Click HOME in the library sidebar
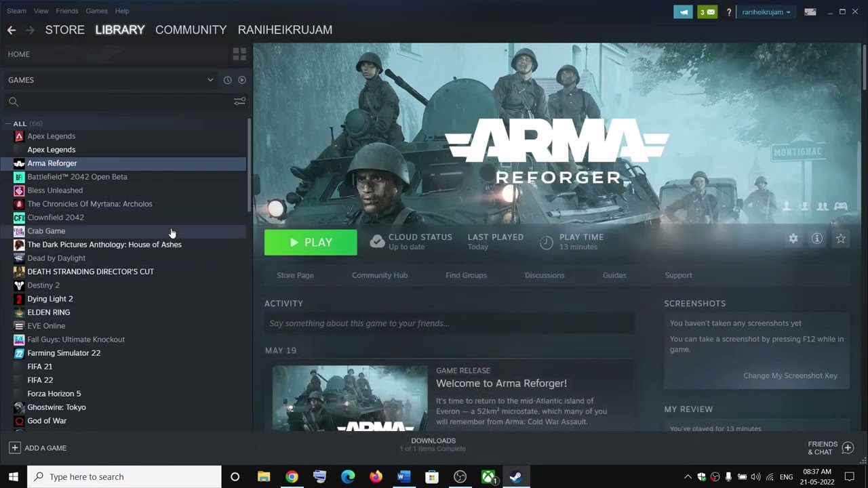868x488 pixels. [x=19, y=54]
